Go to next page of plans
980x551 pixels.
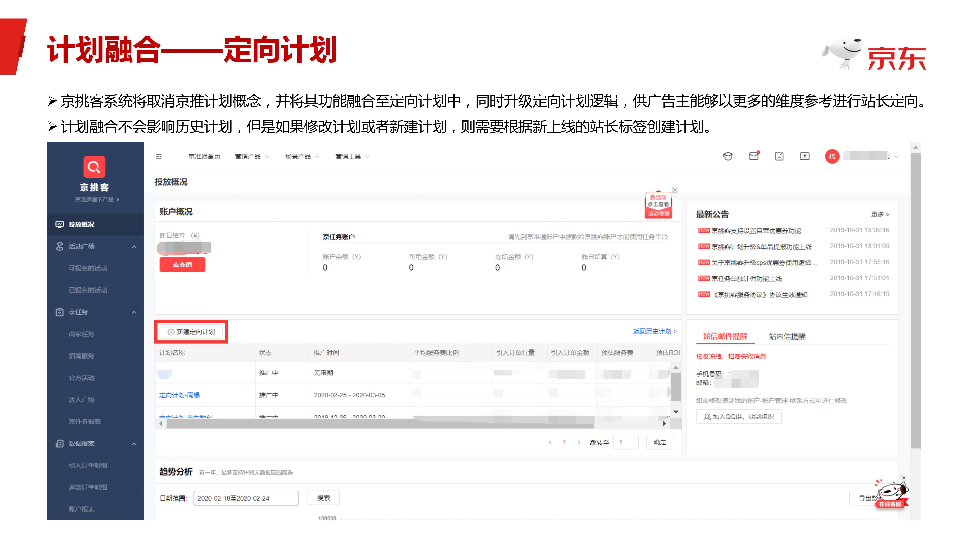(579, 442)
